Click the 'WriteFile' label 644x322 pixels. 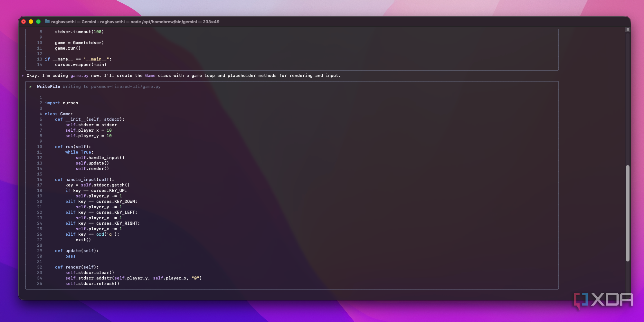tap(48, 87)
